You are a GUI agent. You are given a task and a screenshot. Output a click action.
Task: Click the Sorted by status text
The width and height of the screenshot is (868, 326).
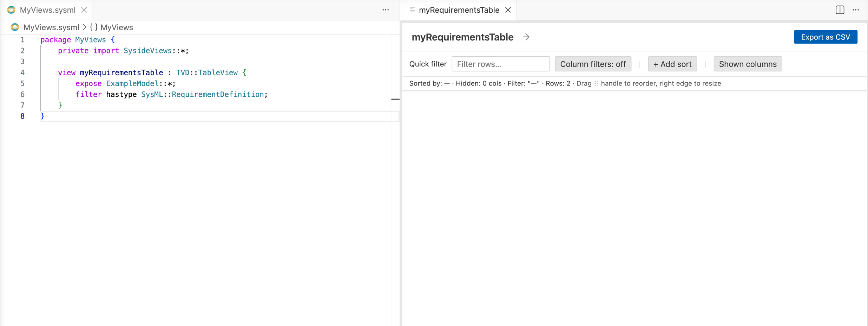click(429, 83)
